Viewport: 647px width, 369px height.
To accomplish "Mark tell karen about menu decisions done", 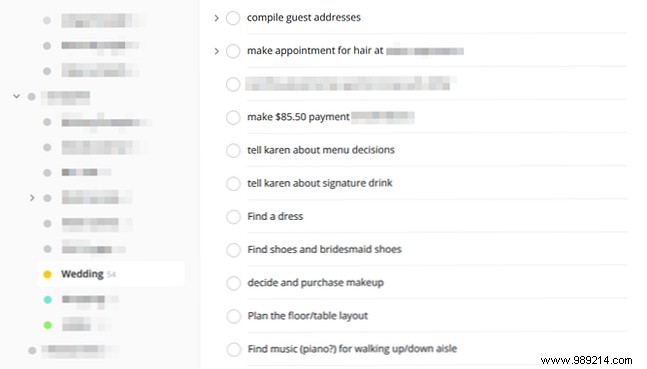I will [x=233, y=150].
